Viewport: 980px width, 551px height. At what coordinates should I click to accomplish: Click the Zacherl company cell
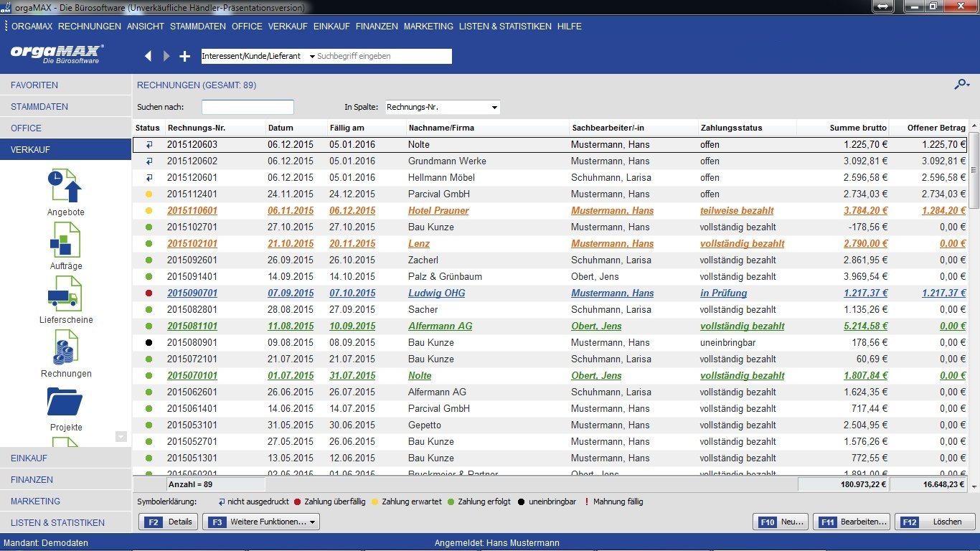(423, 260)
